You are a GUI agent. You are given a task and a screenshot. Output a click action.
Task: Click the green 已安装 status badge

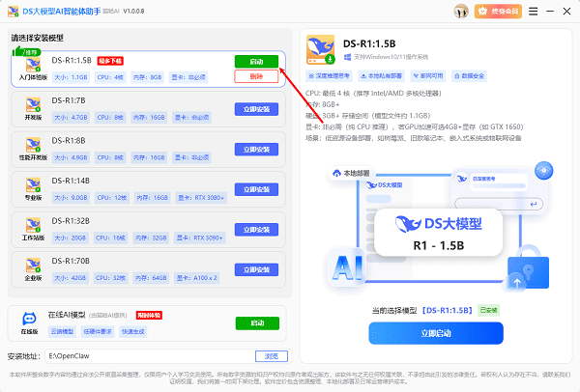coord(488,310)
